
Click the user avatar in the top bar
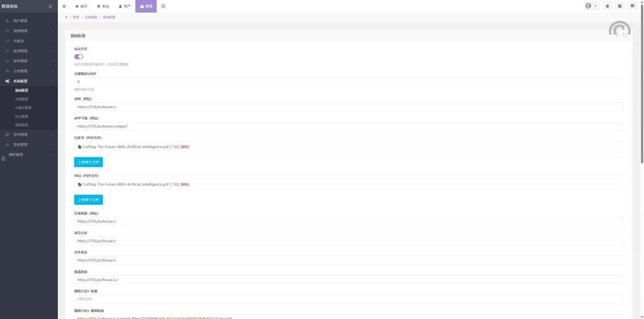[x=588, y=6]
